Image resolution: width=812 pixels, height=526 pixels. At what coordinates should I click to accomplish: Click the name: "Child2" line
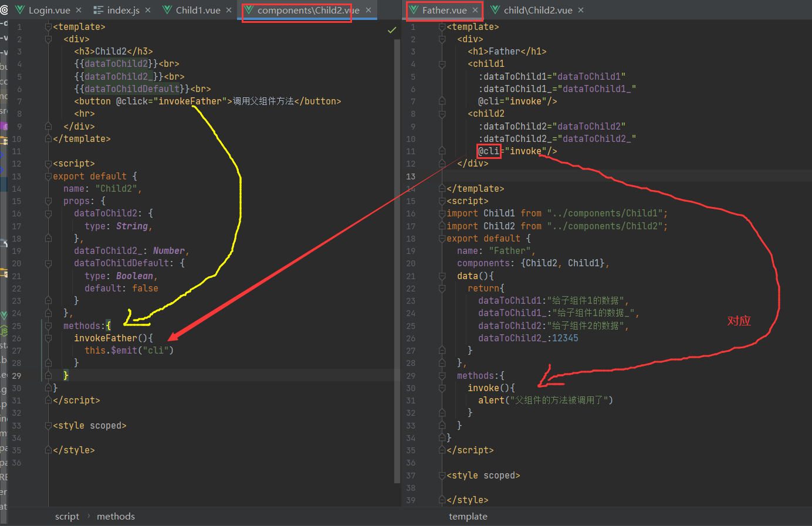[103, 189]
